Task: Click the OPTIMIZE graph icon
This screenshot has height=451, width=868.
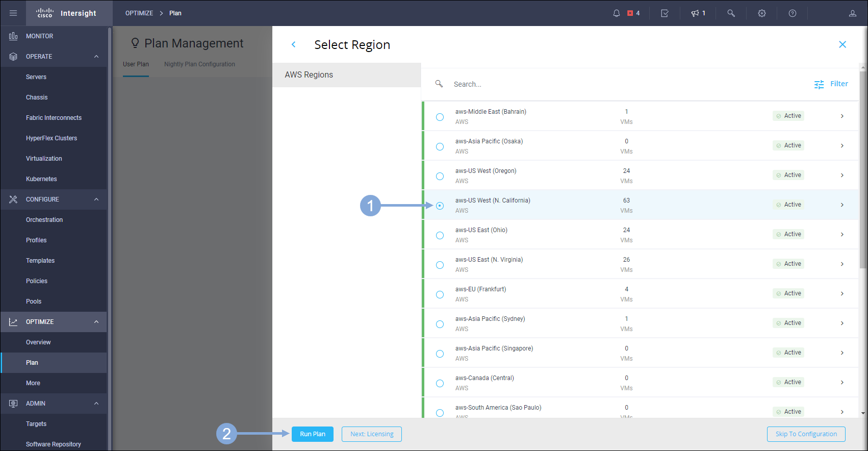Action: point(13,322)
